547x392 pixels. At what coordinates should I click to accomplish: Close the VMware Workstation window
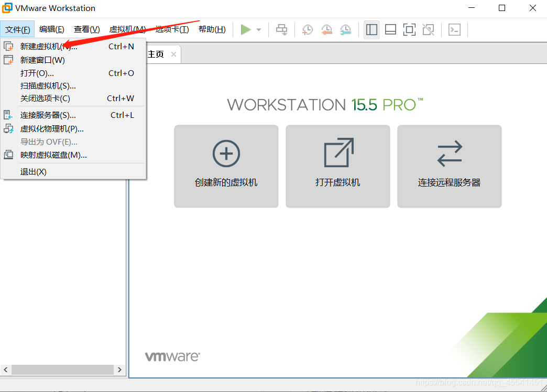(533, 8)
